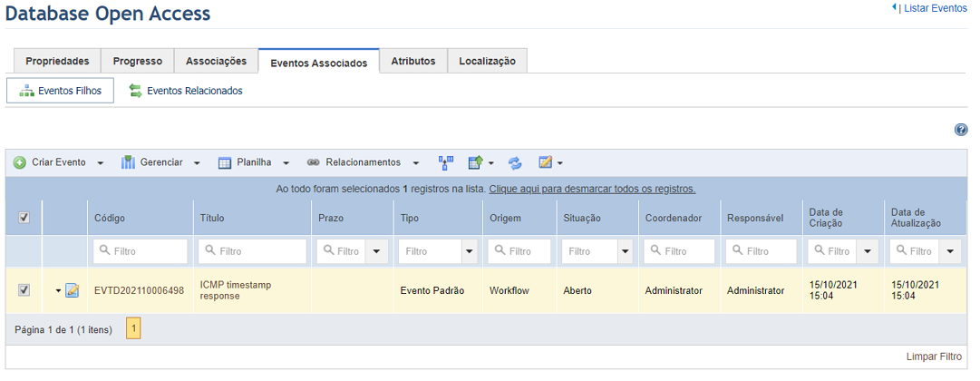Click the Planilha spreadsheet icon

(x=225, y=162)
